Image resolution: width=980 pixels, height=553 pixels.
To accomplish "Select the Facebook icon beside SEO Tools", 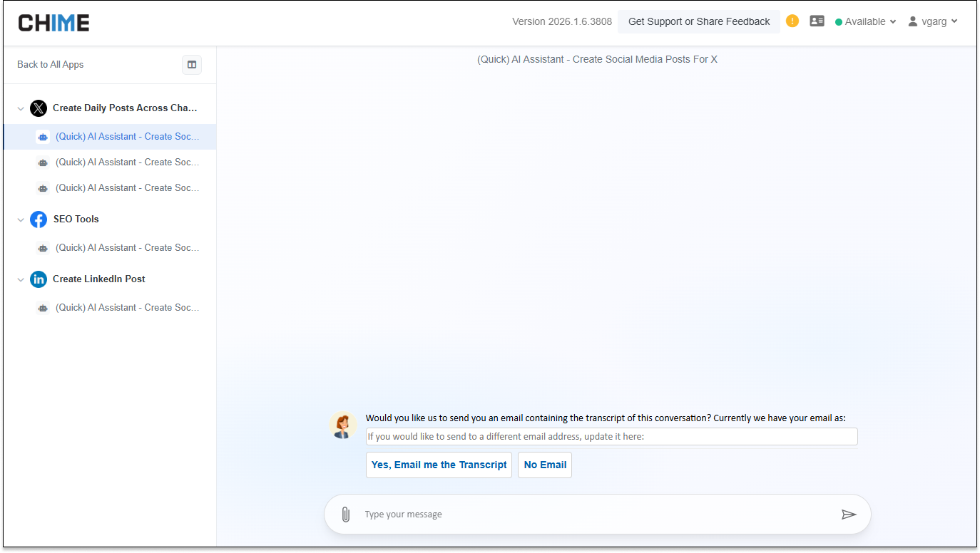I will click(x=39, y=219).
